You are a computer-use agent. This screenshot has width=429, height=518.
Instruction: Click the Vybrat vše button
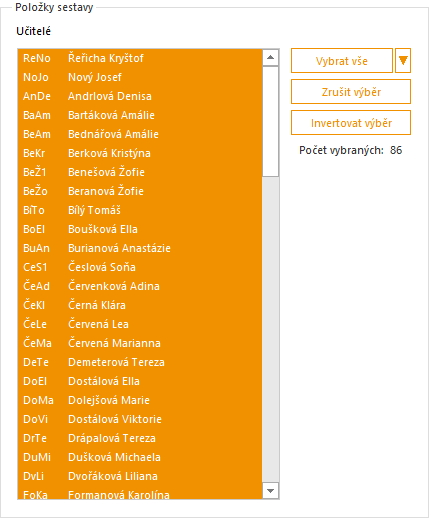click(x=342, y=61)
